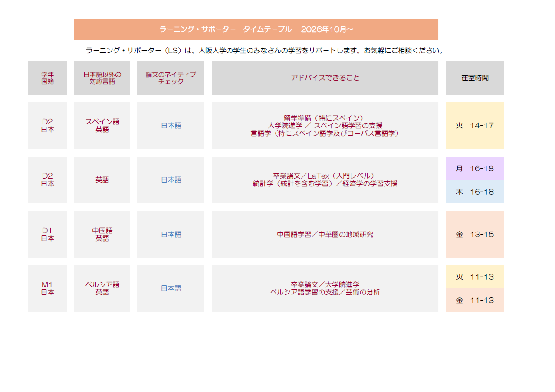The image size is (555, 392).
Task: Click the スペイン語 英語 language cell
Action: point(102,126)
